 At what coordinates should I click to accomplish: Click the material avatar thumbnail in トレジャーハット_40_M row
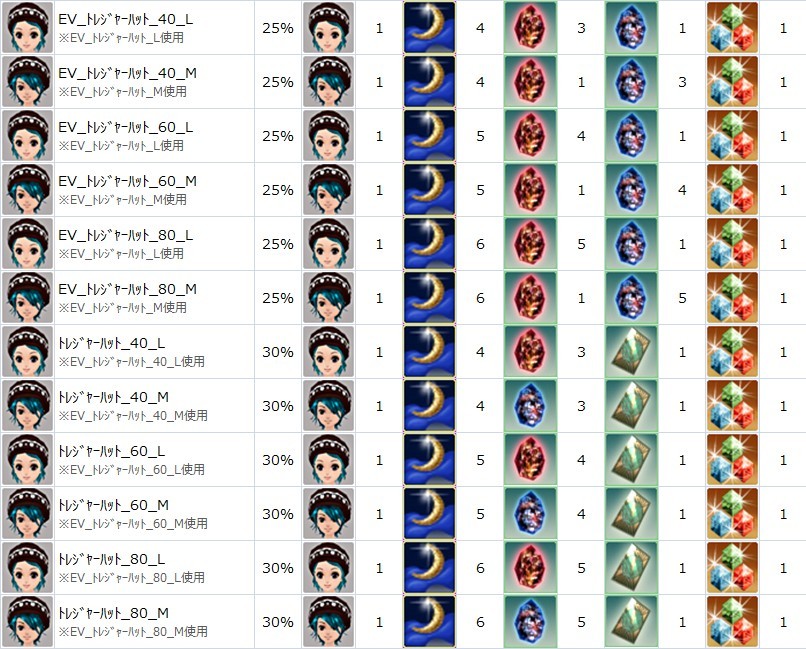[328, 405]
